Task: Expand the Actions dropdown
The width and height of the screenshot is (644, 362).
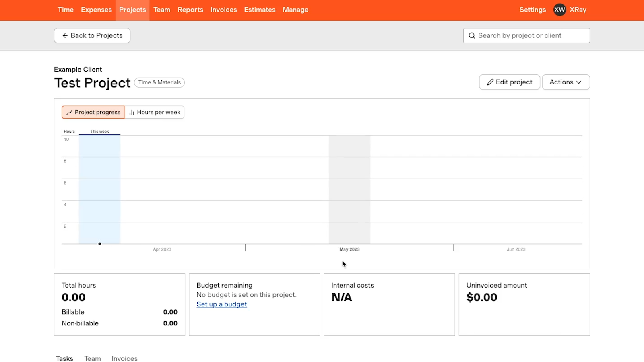Action: 566,82
